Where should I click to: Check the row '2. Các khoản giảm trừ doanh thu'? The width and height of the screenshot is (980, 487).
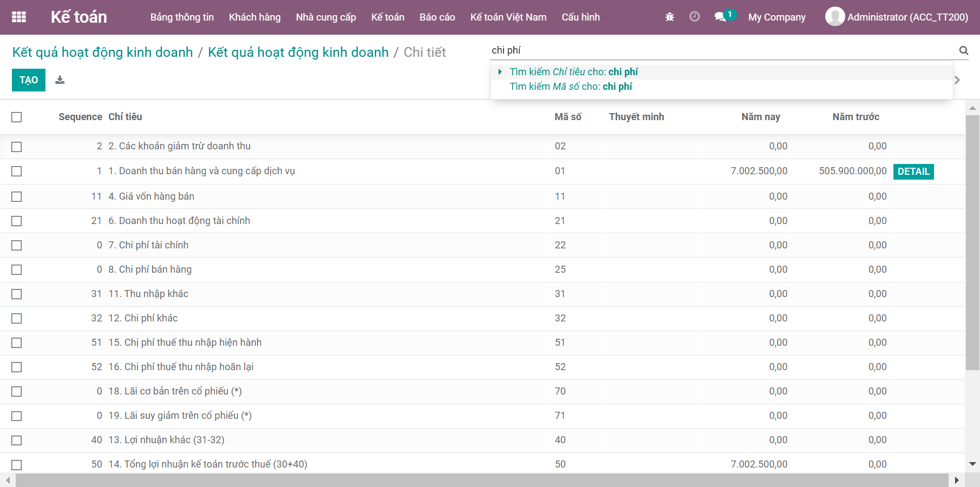click(x=17, y=147)
